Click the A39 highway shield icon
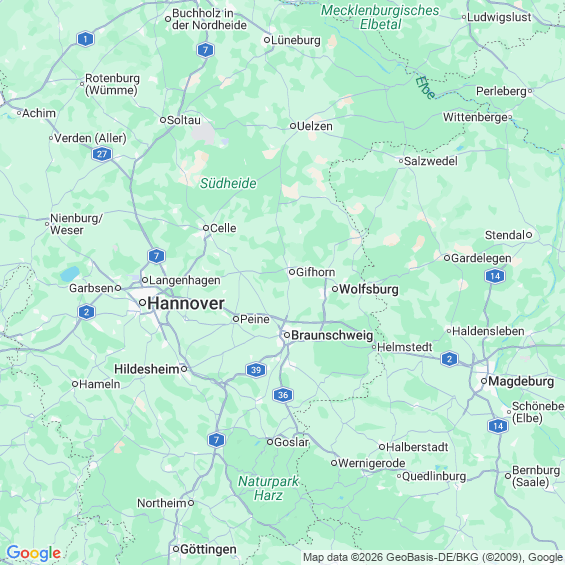 256,370
